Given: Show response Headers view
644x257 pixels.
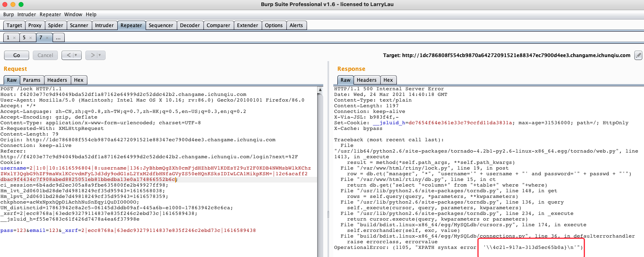Looking at the screenshot, I should tap(367, 80).
